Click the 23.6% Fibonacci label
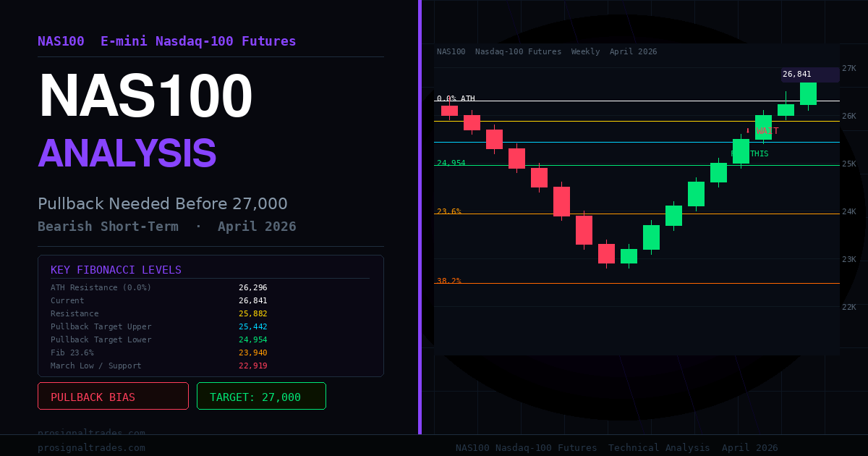Image resolution: width=868 pixels, height=456 pixels. coord(449,211)
